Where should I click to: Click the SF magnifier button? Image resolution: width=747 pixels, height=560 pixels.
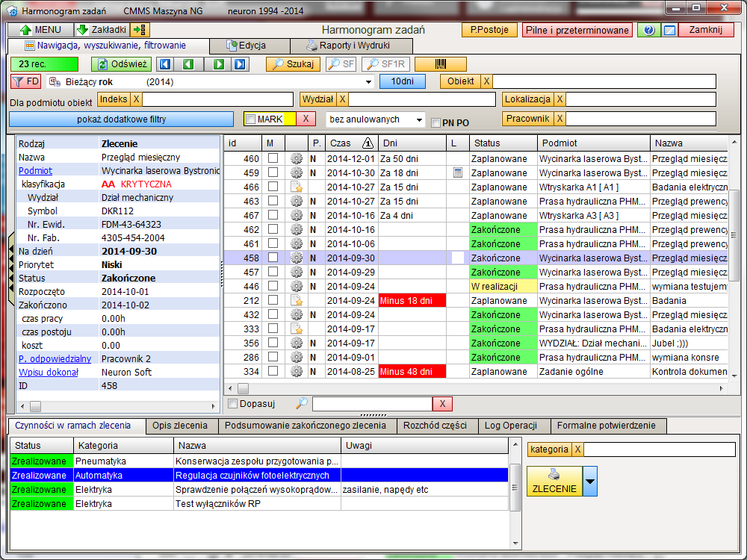pyautogui.click(x=341, y=63)
